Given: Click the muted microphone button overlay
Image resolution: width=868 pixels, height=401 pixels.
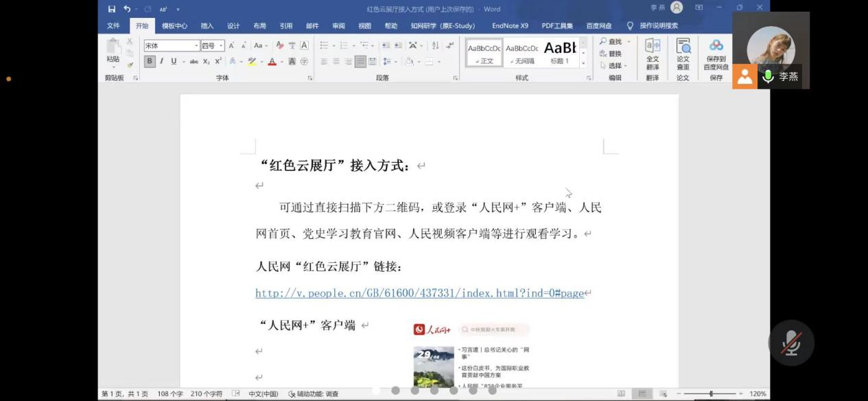Looking at the screenshot, I should 791,343.
